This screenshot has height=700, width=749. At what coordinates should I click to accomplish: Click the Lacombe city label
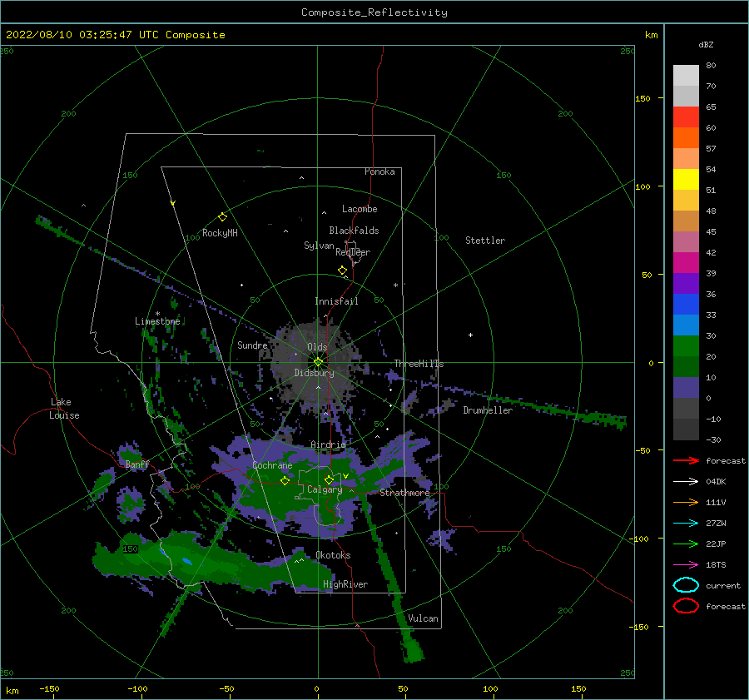pos(360,209)
